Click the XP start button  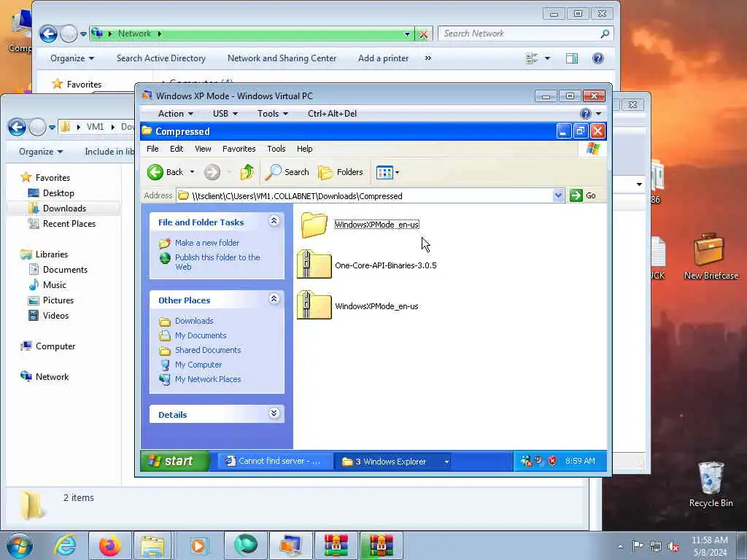coord(175,461)
